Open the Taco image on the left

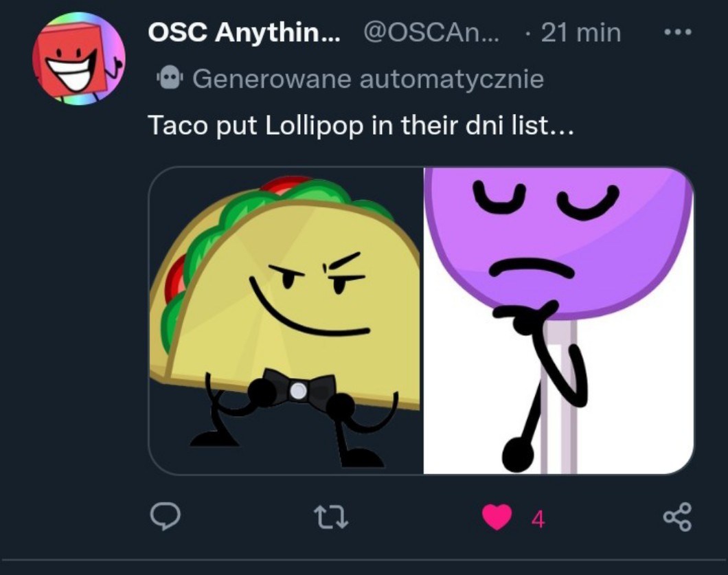coord(286,321)
